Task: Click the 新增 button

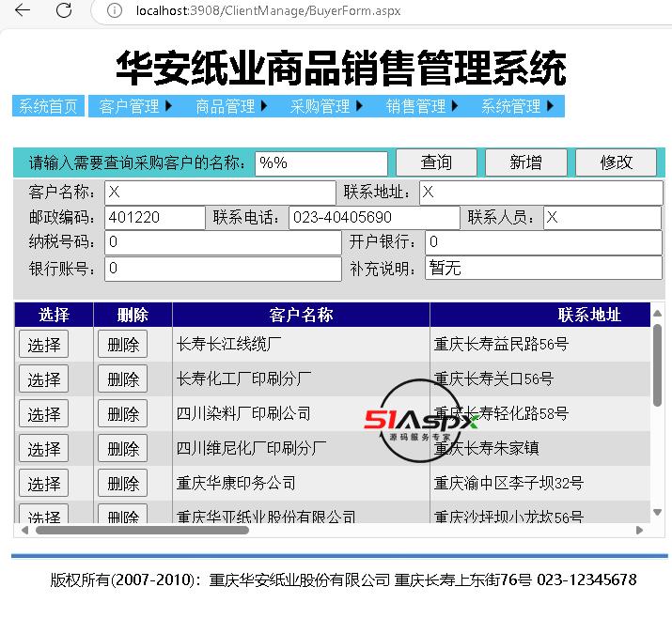Action: coord(525,162)
